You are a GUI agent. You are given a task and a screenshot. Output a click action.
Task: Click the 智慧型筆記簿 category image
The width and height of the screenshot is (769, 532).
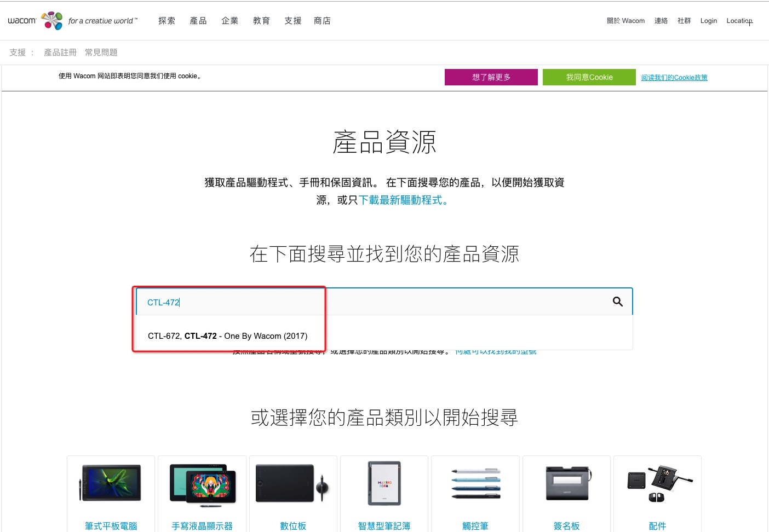tap(384, 483)
